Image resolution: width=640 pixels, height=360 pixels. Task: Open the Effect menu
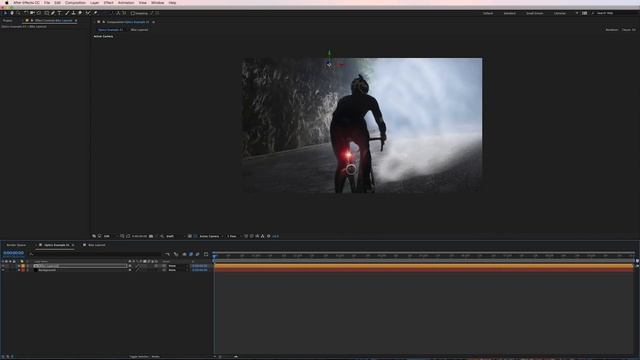pos(109,2)
